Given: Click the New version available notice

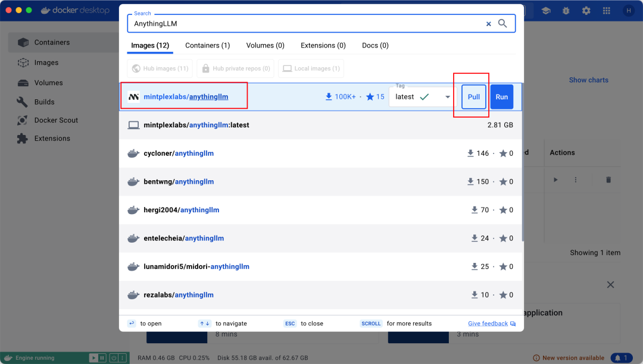Looking at the screenshot, I should 569,358.
